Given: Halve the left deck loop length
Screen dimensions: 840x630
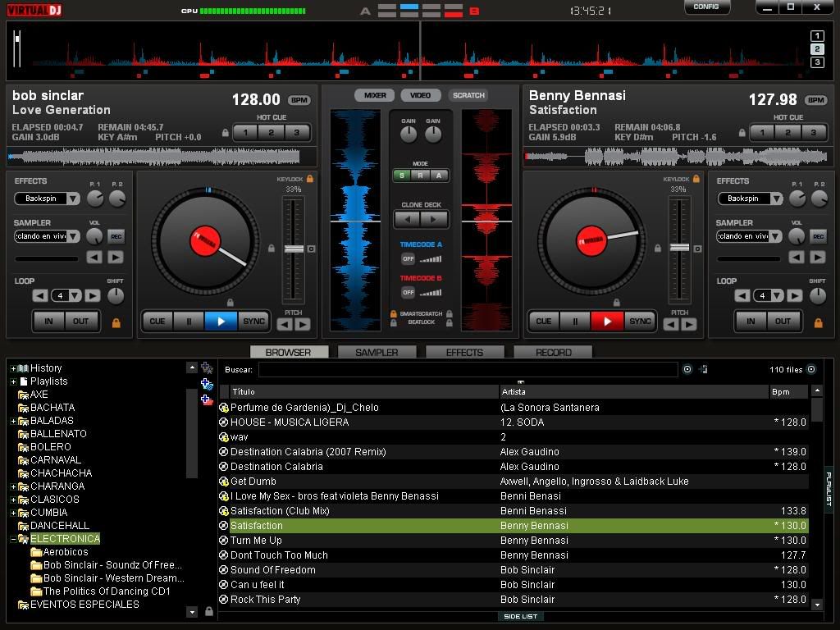Looking at the screenshot, I should click(39, 295).
